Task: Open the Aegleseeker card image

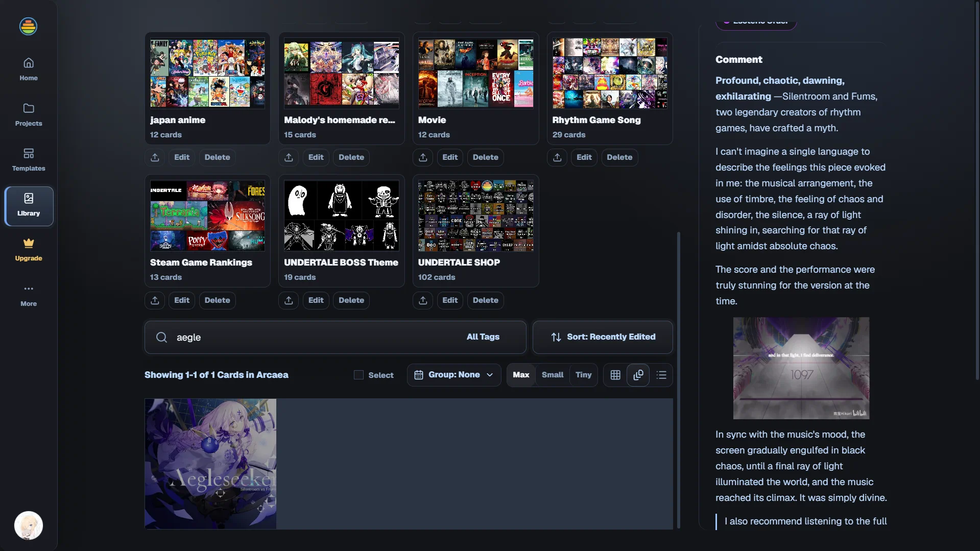Action: click(210, 464)
